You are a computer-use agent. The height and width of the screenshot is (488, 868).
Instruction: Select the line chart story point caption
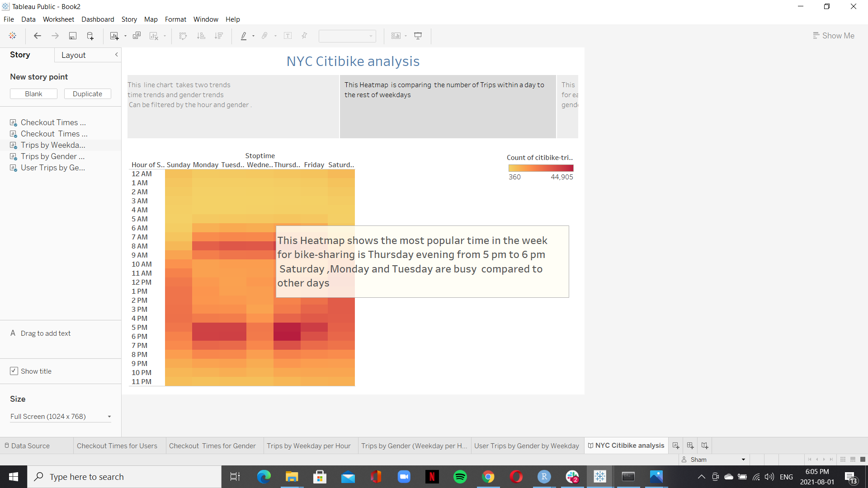[x=233, y=107]
